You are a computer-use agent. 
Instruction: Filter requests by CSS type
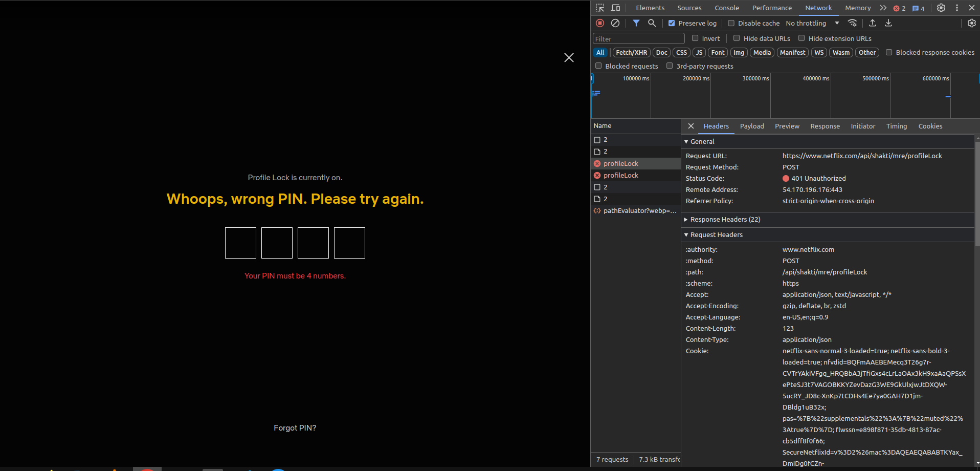(681, 52)
